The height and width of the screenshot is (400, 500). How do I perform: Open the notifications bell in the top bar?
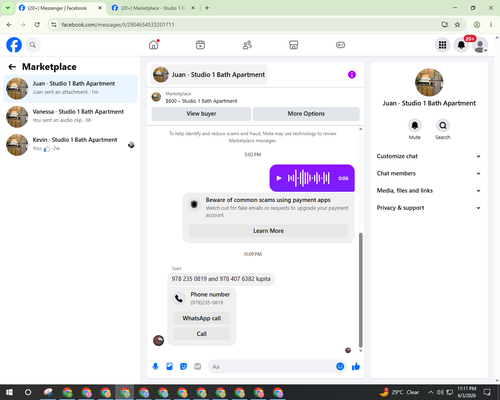[x=461, y=45]
